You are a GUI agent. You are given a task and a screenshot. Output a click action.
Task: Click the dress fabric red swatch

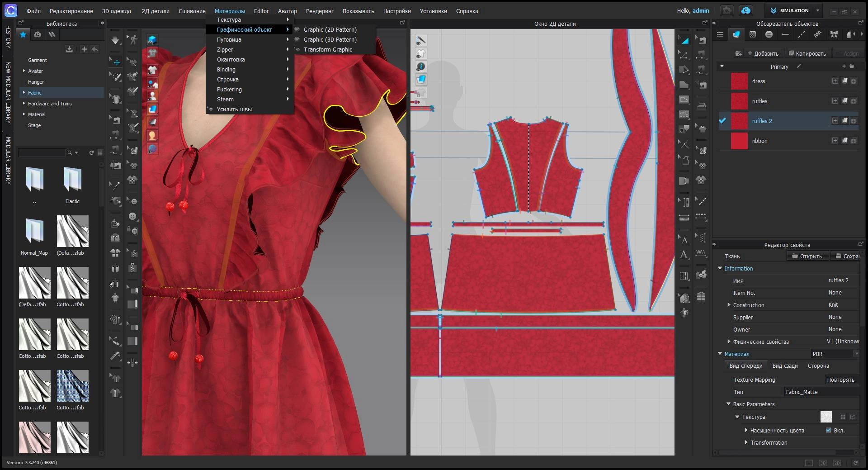pyautogui.click(x=739, y=81)
